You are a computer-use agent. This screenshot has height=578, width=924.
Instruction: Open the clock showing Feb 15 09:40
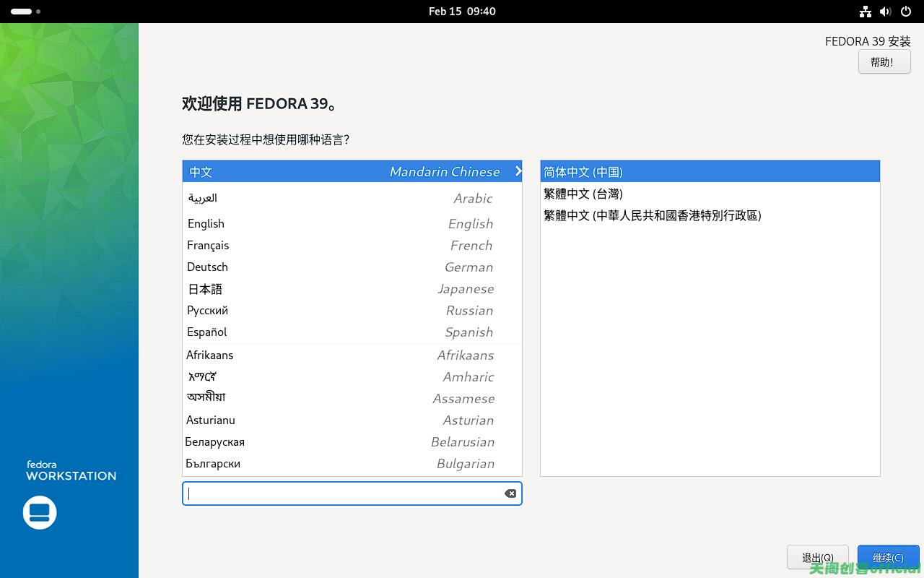pos(462,12)
